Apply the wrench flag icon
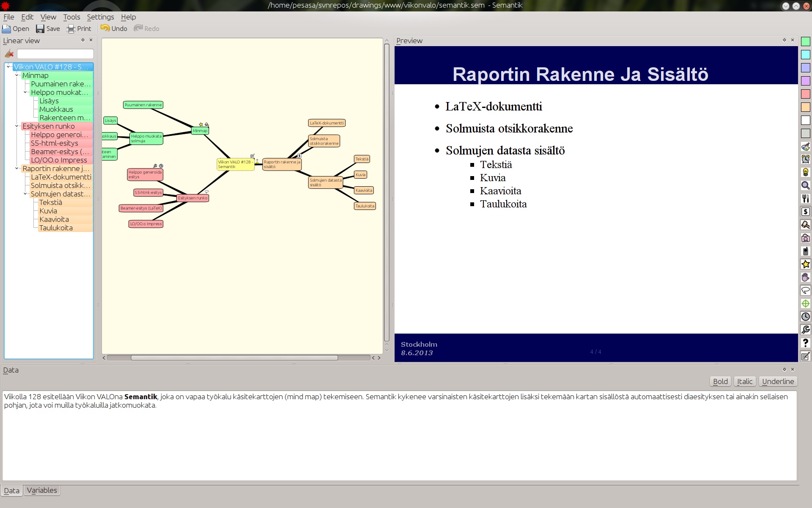Viewport: 812px width, 508px height. 805,330
